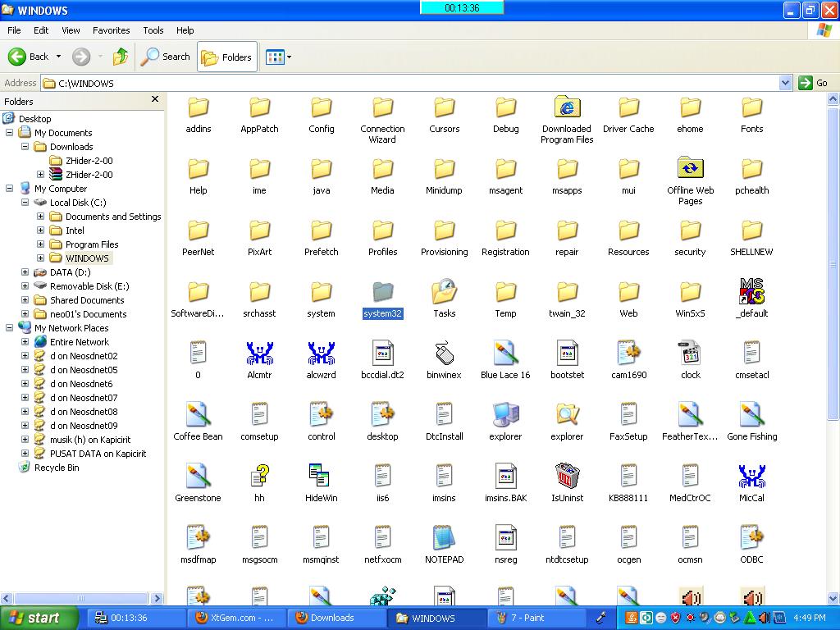Close the Folders pane
Viewport: 840px width, 630px height.
155,99
